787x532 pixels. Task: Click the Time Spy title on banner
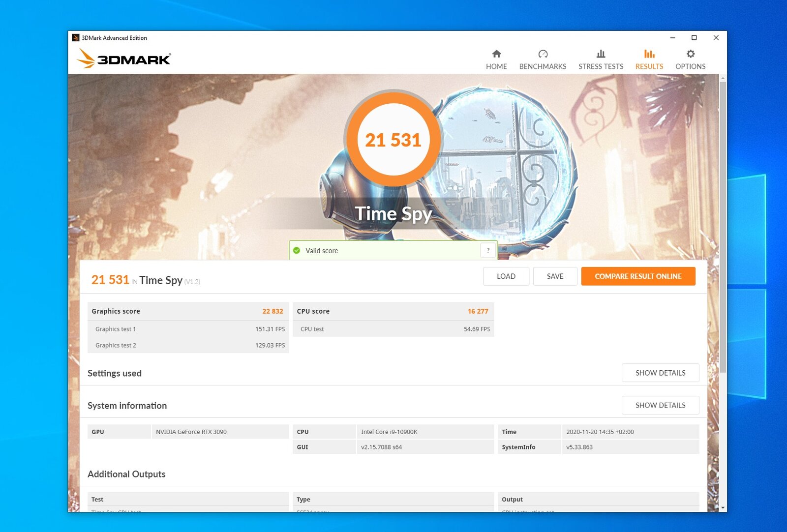pyautogui.click(x=393, y=214)
